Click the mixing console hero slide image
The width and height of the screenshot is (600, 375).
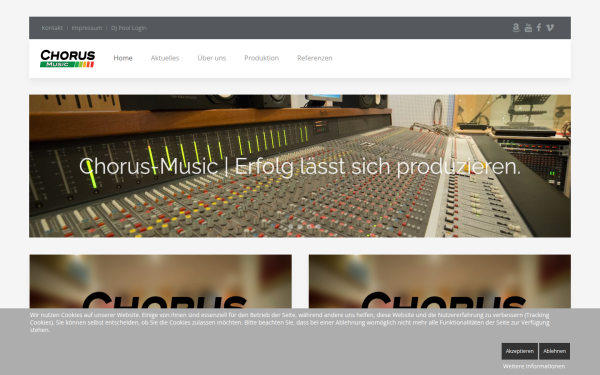300,166
